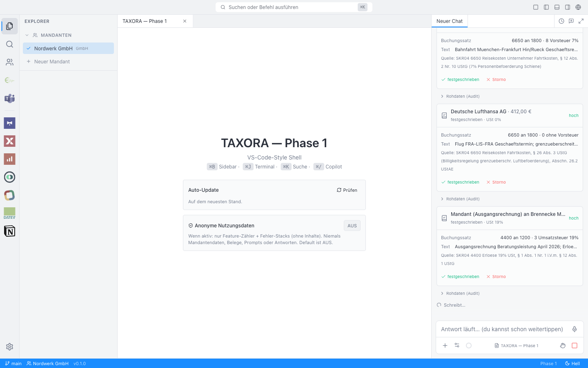
Task: Open the purple bow-tie app icon
Action: point(9,123)
